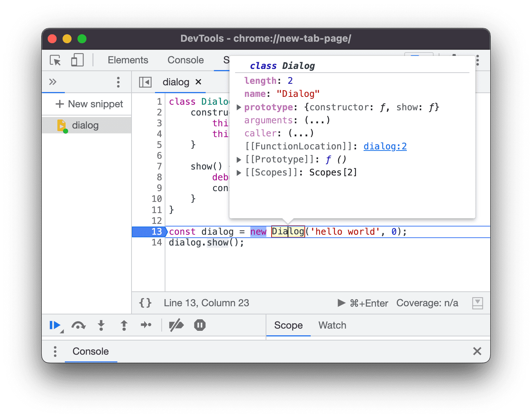Toggle the breakpoint on line 13
The width and height of the screenshot is (532, 418).
point(156,231)
